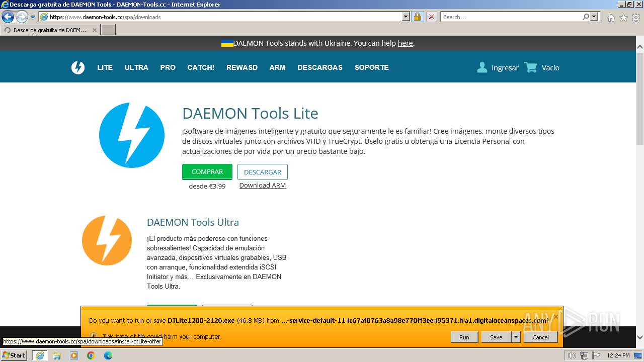The width and height of the screenshot is (644, 362).
Task: Click the 'here' Ukraine help link
Action: (x=405, y=43)
